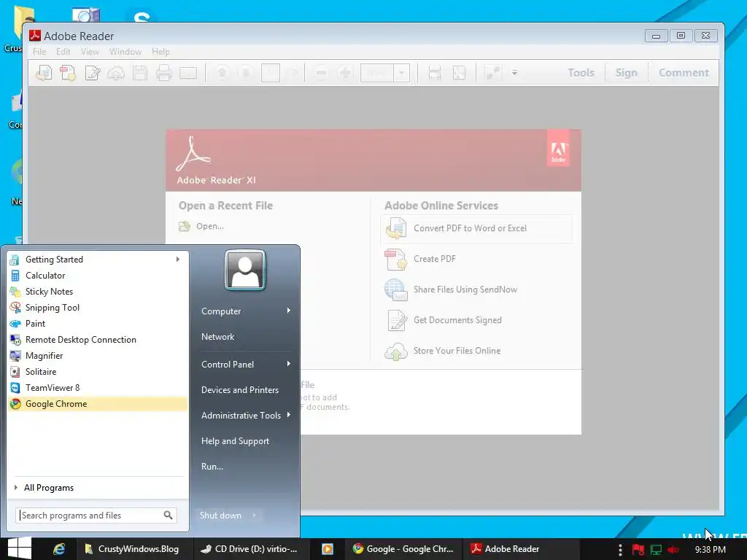Open Internet Explorer from taskbar
The width and height of the screenshot is (747, 560).
coord(58,549)
